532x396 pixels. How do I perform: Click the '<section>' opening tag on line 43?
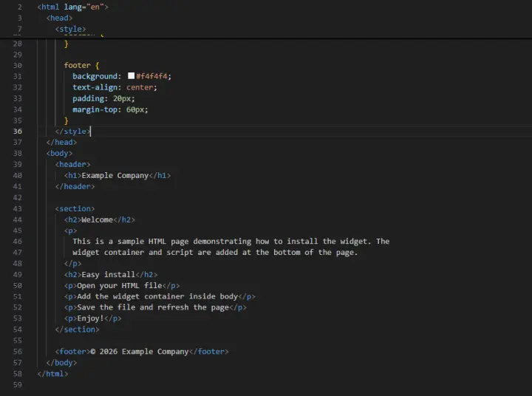point(75,208)
